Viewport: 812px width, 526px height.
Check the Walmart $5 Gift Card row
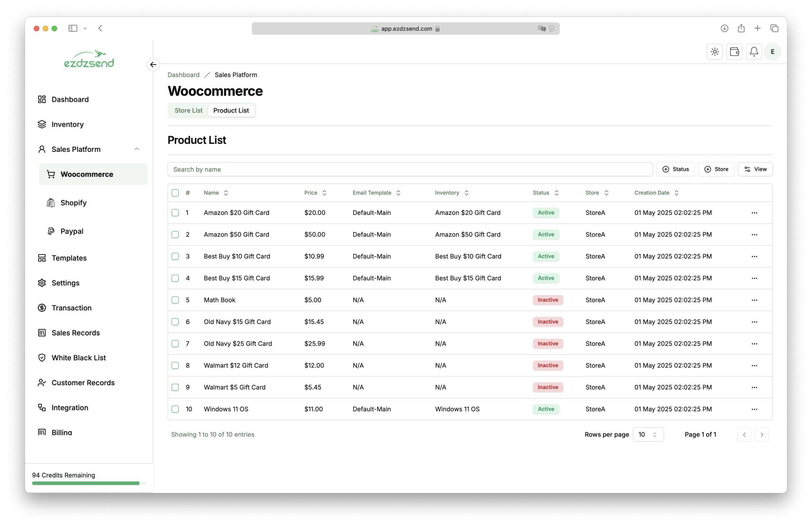click(175, 387)
